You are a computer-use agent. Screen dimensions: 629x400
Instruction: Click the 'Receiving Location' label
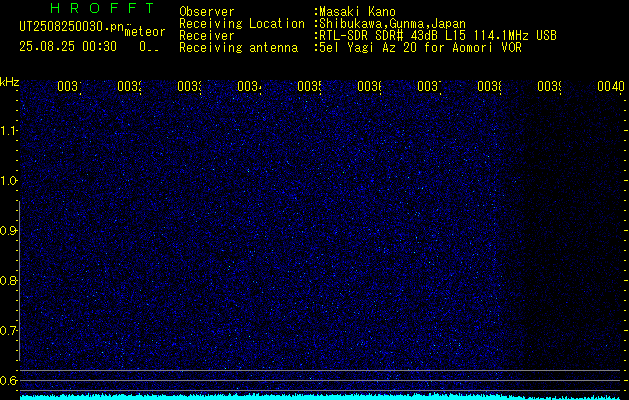pos(242,24)
